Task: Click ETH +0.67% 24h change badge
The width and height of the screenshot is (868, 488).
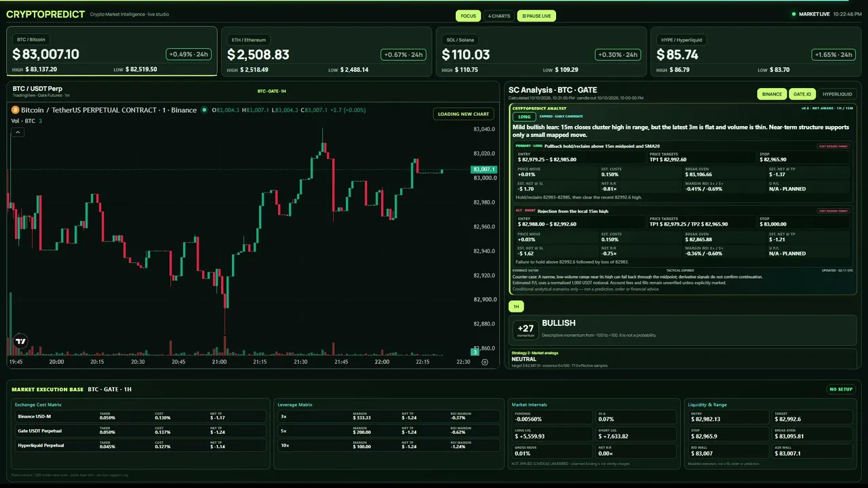Action: 403,55
